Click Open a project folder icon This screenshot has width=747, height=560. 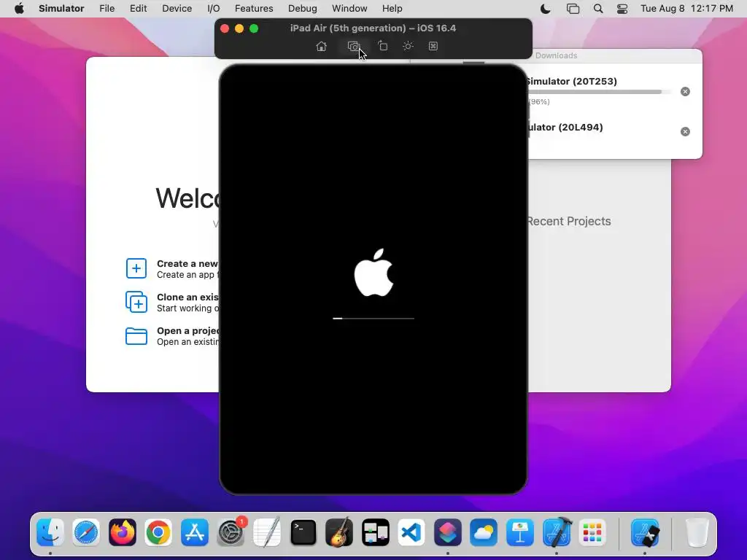pos(136,335)
